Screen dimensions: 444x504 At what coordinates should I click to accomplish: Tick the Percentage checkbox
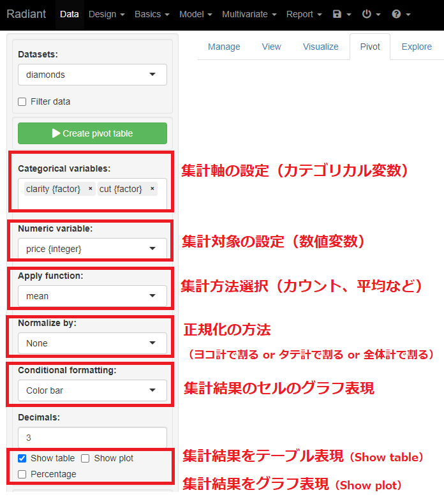22,474
